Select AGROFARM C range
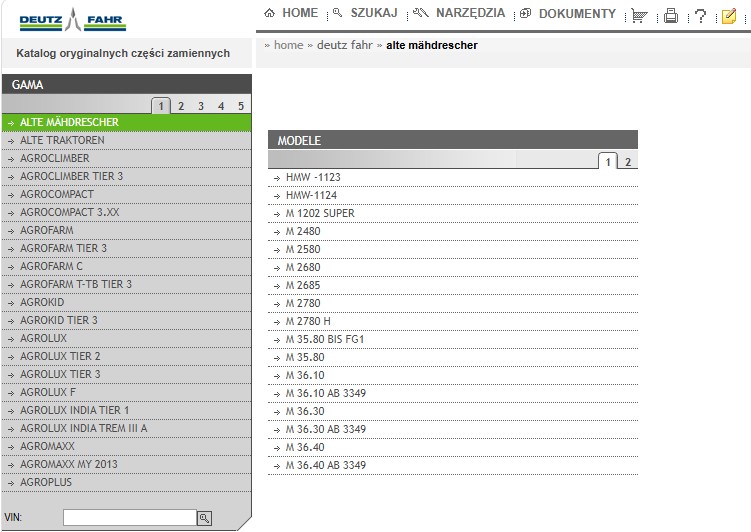The height and width of the screenshot is (532, 751). tap(126, 266)
